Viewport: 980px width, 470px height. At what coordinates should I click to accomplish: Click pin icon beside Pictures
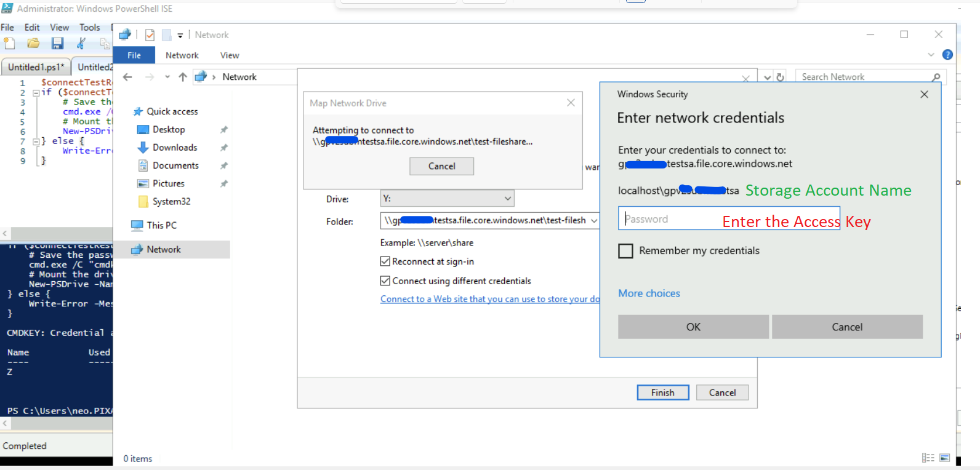pos(224,183)
